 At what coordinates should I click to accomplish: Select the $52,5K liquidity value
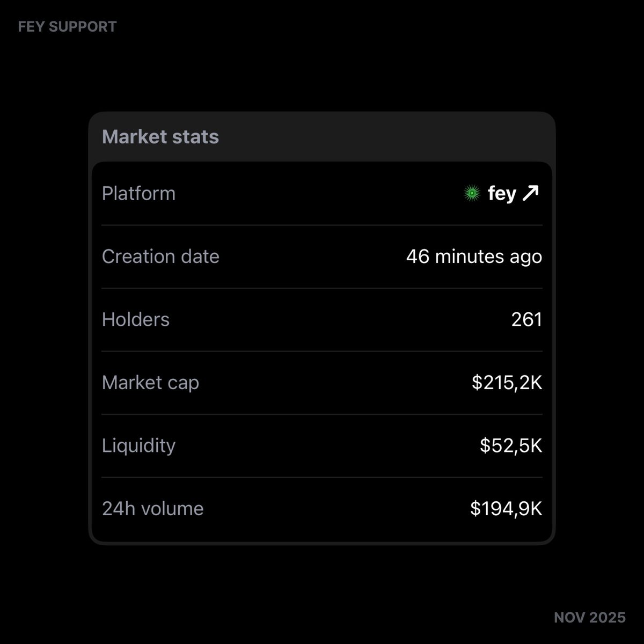coord(511,445)
